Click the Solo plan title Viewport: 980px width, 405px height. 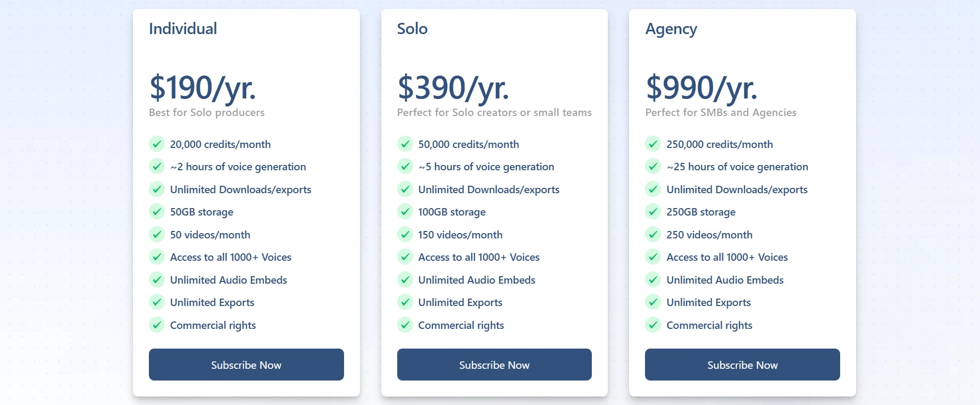[x=412, y=29]
